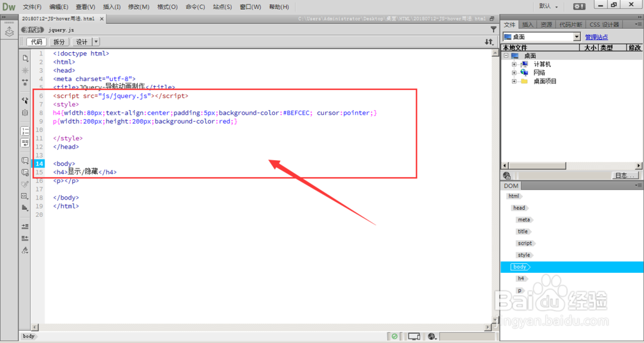Expand the 计算机 tree node

514,64
